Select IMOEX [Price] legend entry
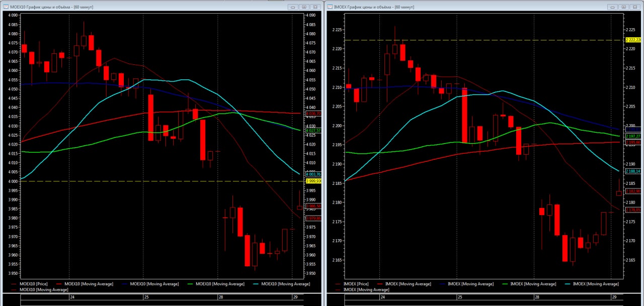This screenshot has width=644, height=306. (x=357, y=284)
